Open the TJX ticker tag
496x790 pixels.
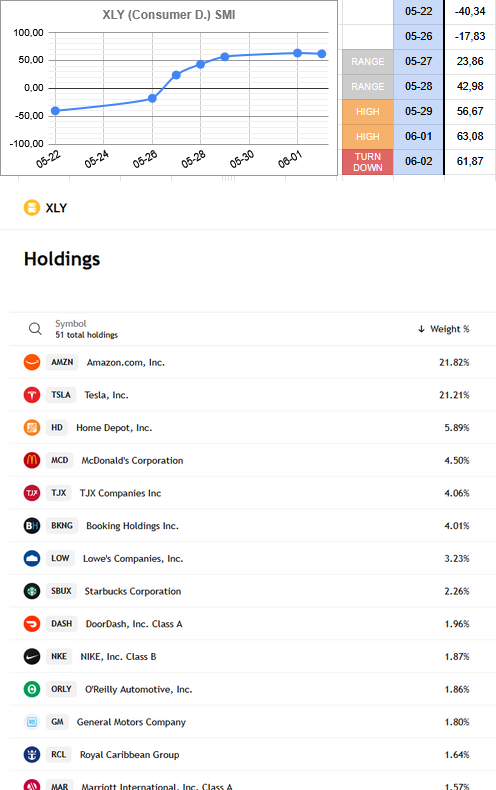[x=58, y=493]
